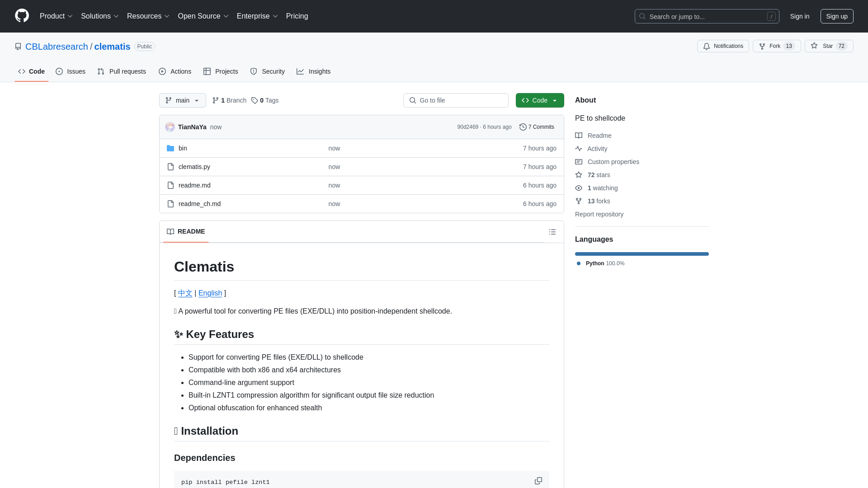868x488 pixels.
Task: Click the readme.md file icon
Action: coord(170,185)
